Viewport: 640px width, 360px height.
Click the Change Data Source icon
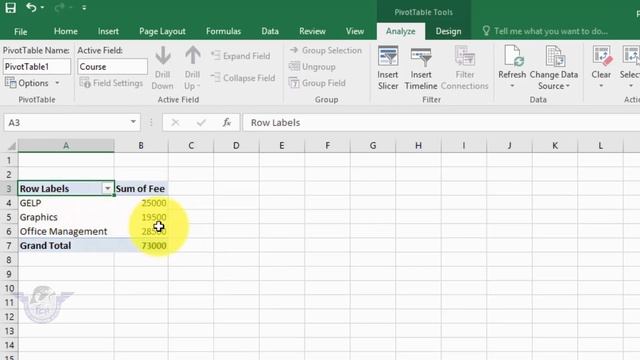click(554, 56)
